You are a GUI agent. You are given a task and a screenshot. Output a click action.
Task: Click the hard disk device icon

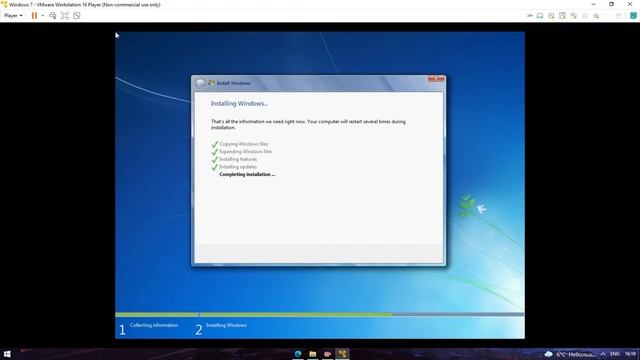[540, 16]
